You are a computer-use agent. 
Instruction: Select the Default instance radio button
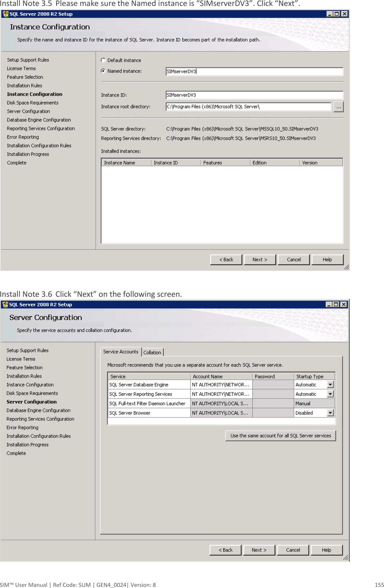[x=103, y=60]
